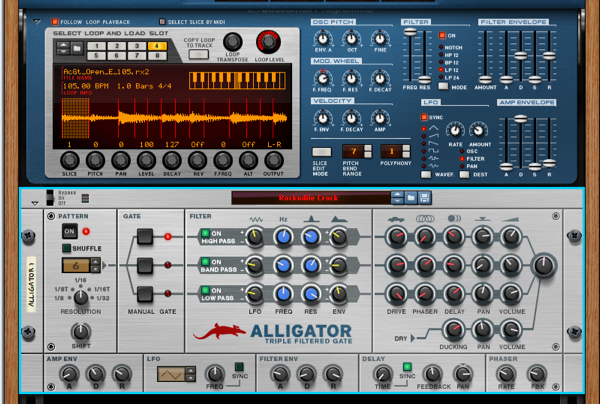The height and width of the screenshot is (404, 600).
Task: Click the Slice Edit Mode button
Action: click(320, 150)
